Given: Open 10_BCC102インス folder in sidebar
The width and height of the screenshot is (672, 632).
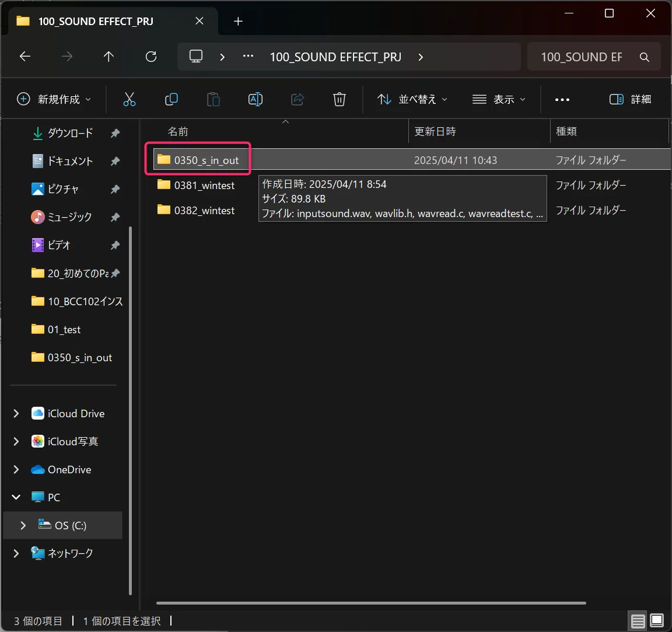Looking at the screenshot, I should point(77,302).
